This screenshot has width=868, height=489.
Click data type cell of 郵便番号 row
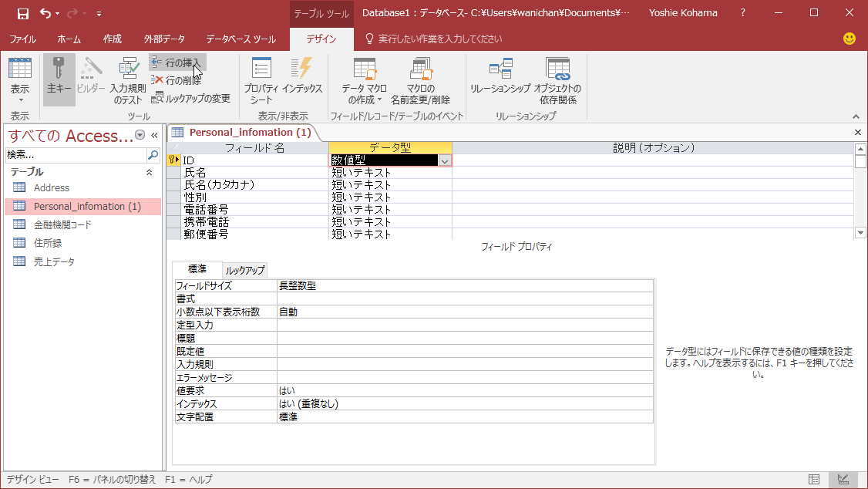pyautogui.click(x=390, y=234)
